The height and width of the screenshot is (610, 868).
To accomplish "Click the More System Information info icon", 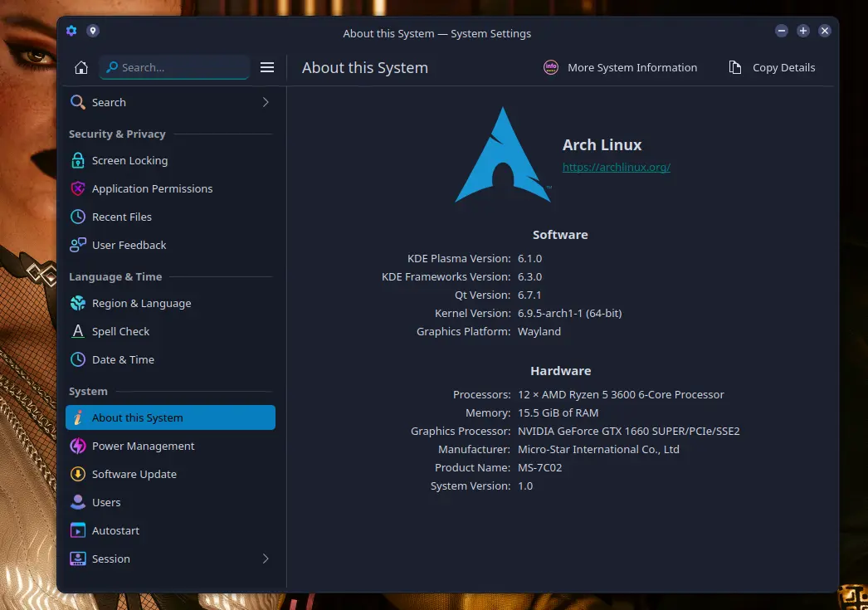I will point(551,67).
